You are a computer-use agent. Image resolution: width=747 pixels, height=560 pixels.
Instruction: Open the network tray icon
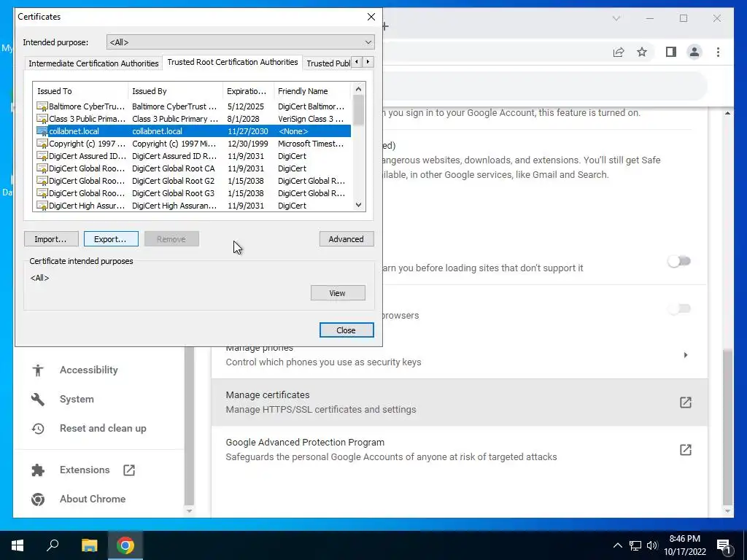coord(635,545)
